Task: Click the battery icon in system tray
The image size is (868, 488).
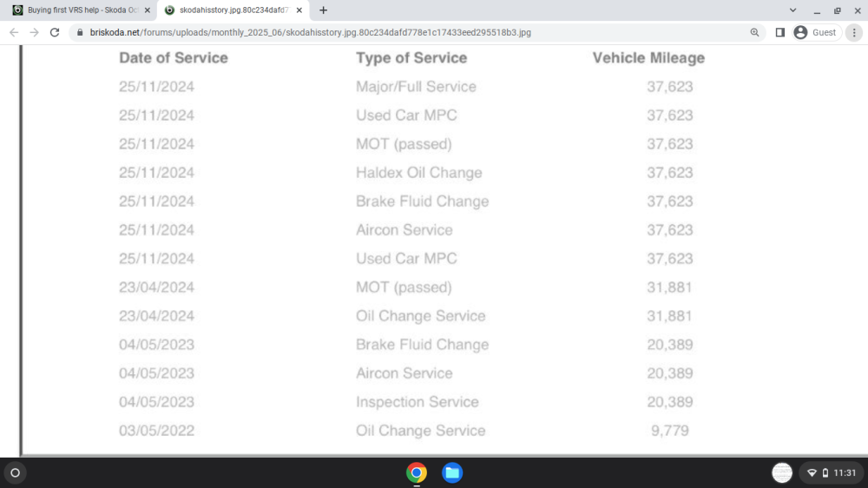Action: tap(825, 472)
